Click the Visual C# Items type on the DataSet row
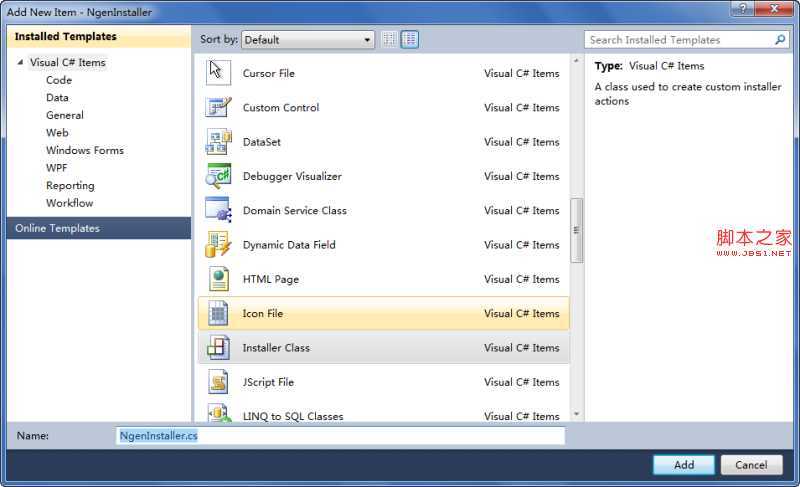Viewport: 800px width, 487px height. 522,142
